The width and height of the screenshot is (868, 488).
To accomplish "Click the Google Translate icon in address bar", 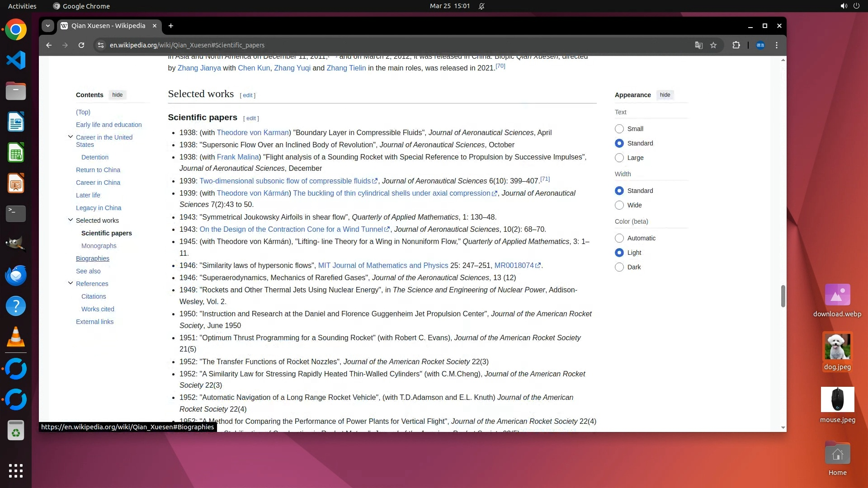I will (698, 45).
